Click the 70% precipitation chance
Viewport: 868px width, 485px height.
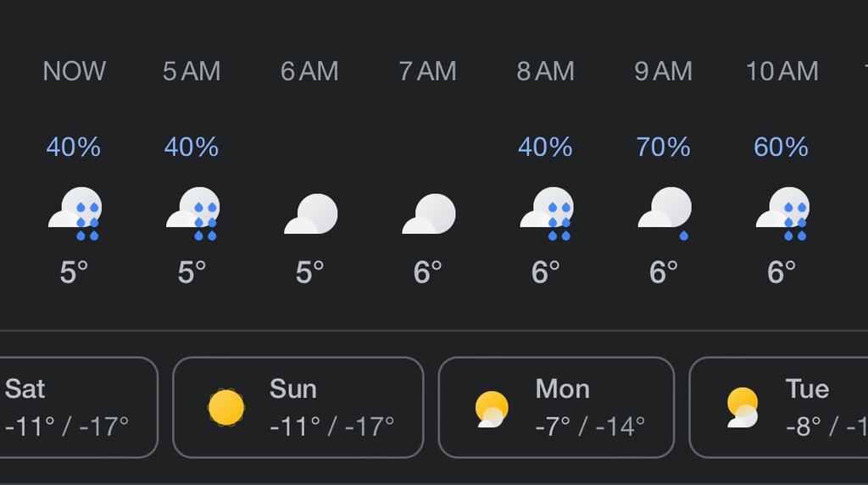click(x=664, y=148)
